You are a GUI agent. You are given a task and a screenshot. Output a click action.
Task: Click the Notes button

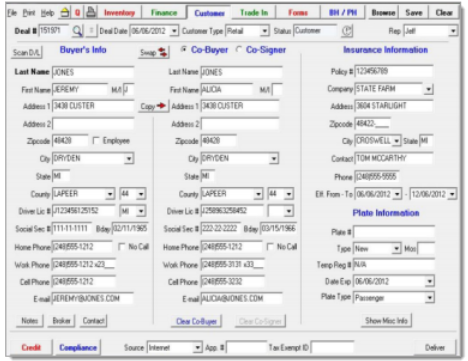point(30,321)
